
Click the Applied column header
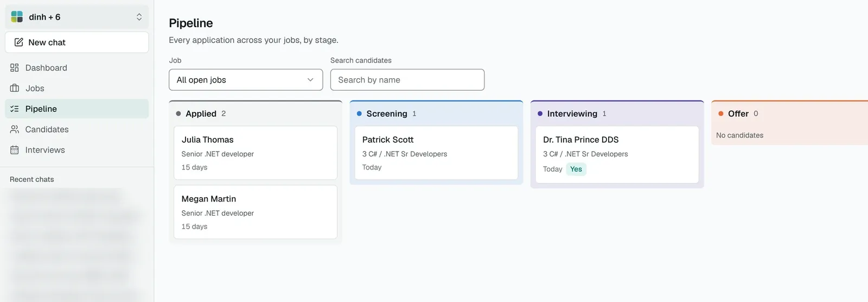[256, 114]
